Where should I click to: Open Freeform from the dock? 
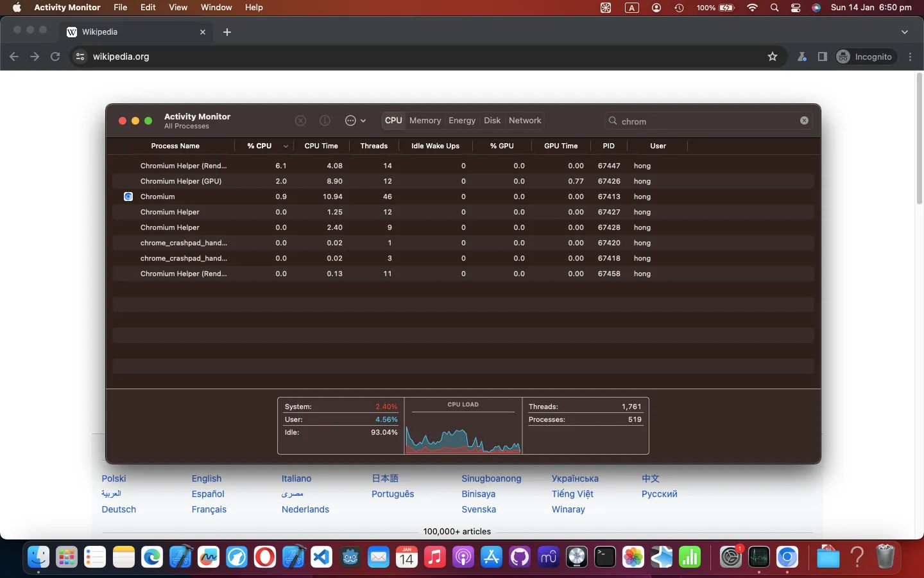tap(209, 557)
